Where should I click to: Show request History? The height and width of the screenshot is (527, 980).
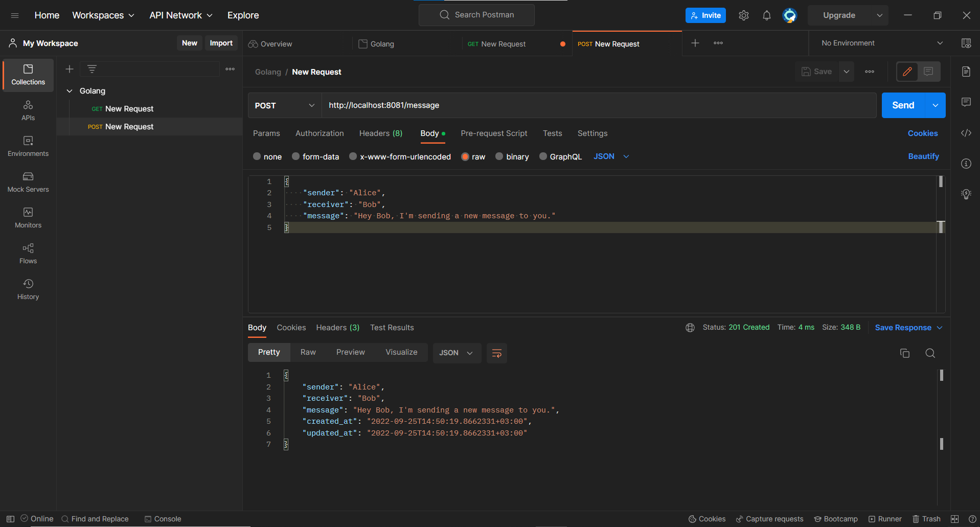click(x=28, y=289)
